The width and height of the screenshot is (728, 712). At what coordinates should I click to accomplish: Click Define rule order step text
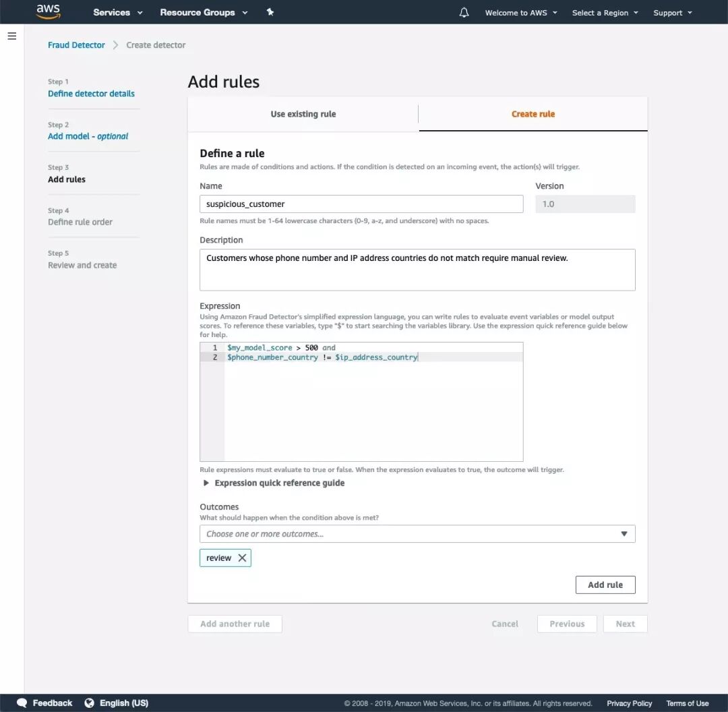[80, 222]
